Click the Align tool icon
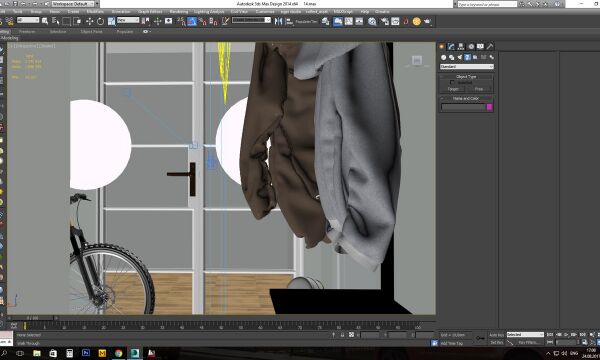The width and height of the screenshot is (600, 360). pyautogui.click(x=289, y=21)
